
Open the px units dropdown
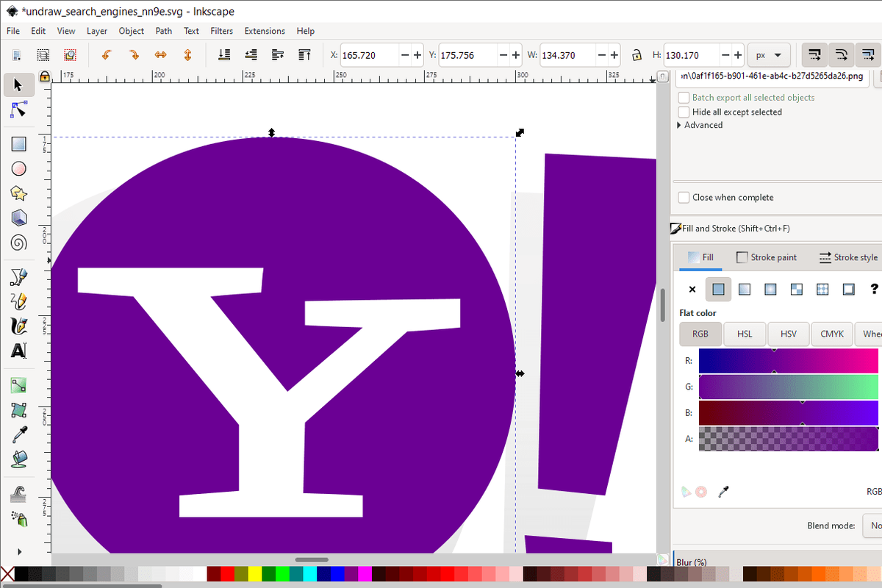click(x=769, y=55)
